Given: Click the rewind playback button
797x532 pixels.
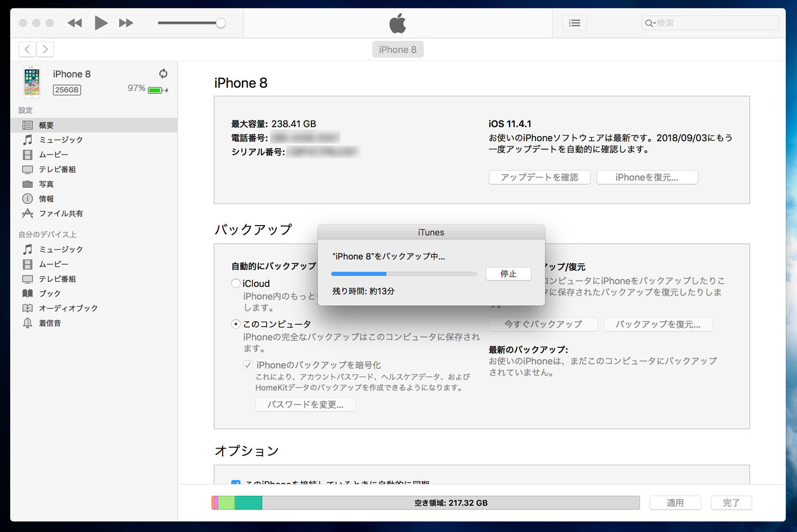Looking at the screenshot, I should 75,23.
